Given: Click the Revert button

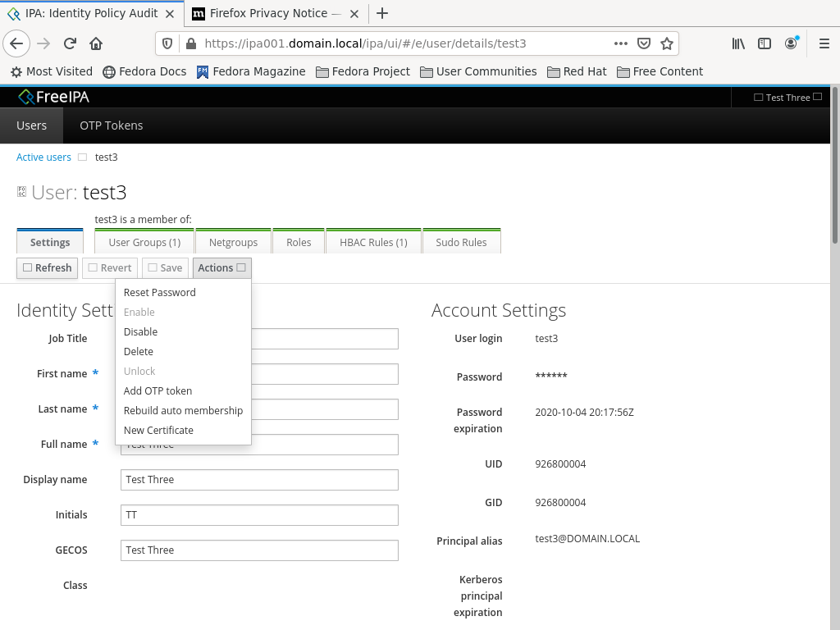Looking at the screenshot, I should (x=110, y=268).
